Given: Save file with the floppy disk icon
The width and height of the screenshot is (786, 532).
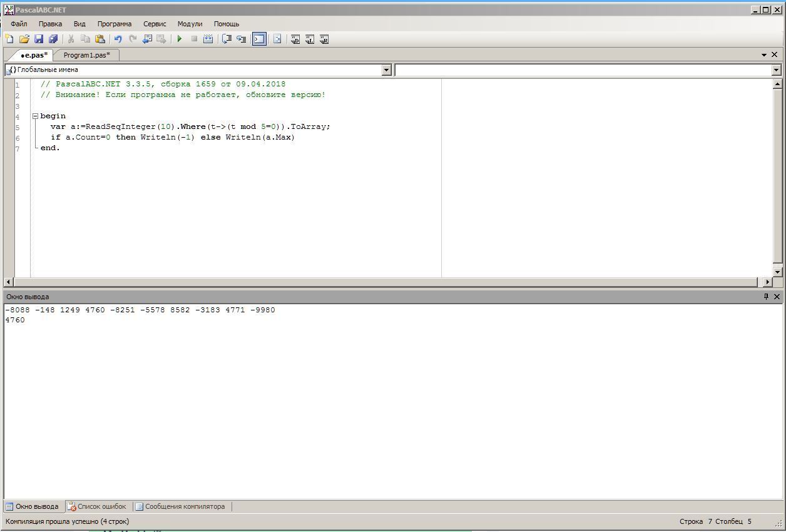Looking at the screenshot, I should [39, 39].
